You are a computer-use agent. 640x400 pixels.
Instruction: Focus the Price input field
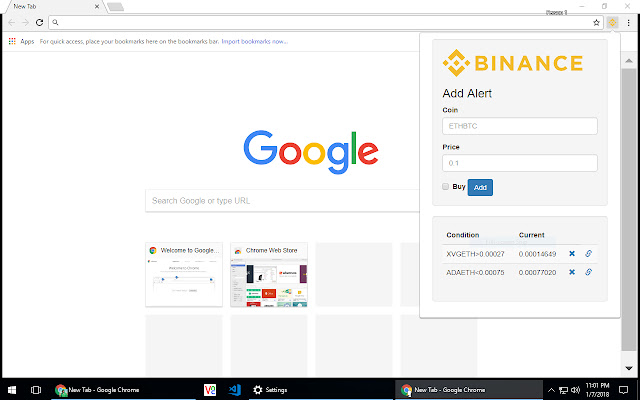(520, 163)
